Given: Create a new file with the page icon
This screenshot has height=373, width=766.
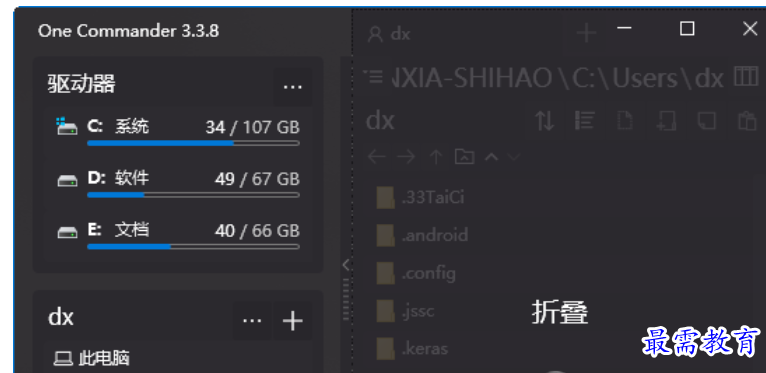Looking at the screenshot, I should pos(625,120).
